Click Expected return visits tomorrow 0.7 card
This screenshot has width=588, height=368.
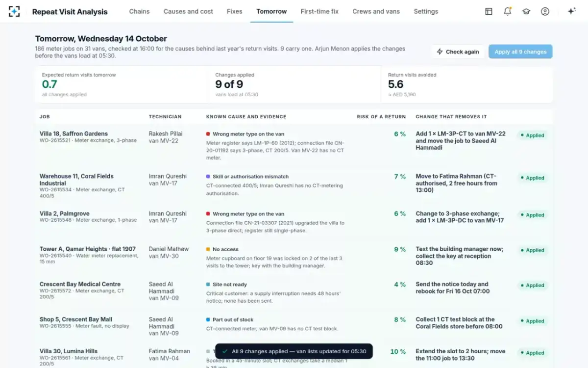pyautogui.click(x=122, y=84)
